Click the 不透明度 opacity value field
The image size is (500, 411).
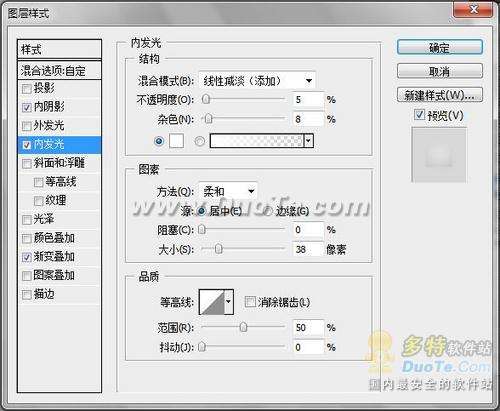tap(308, 99)
